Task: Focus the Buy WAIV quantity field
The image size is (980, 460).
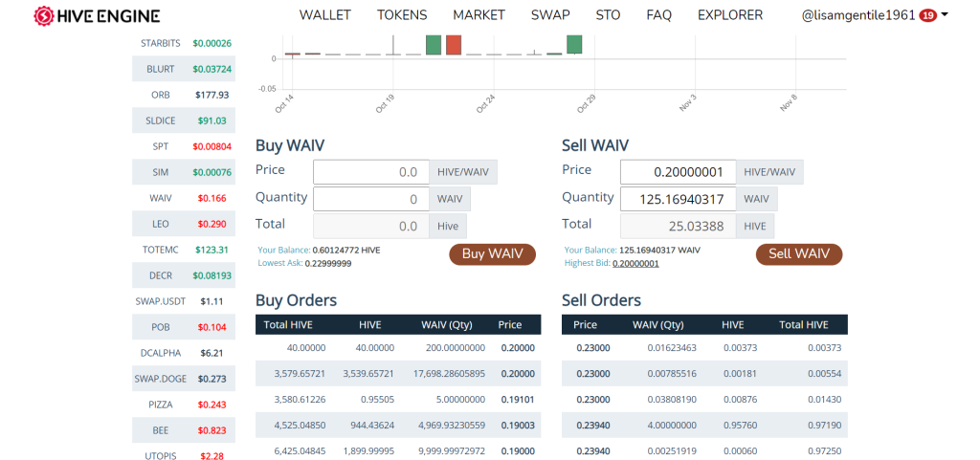Action: coord(370,199)
